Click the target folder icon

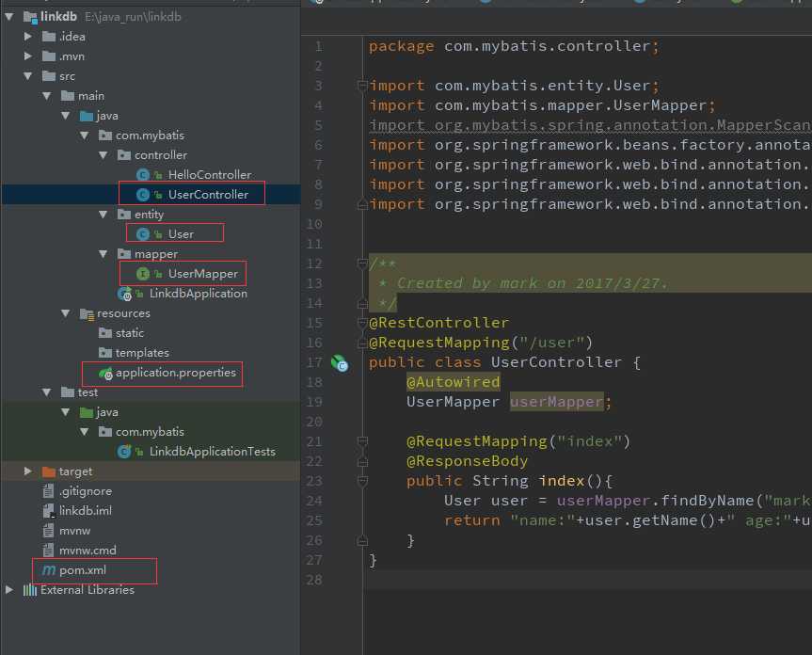pos(49,471)
